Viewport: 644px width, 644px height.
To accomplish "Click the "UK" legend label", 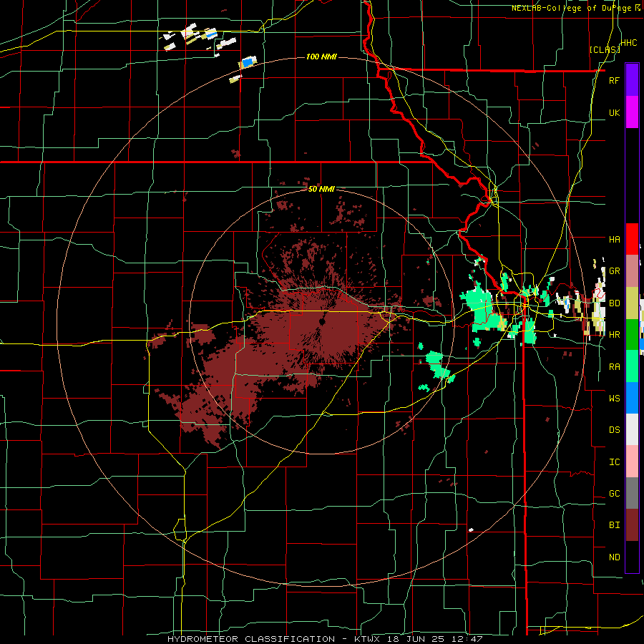I will pos(614,112).
